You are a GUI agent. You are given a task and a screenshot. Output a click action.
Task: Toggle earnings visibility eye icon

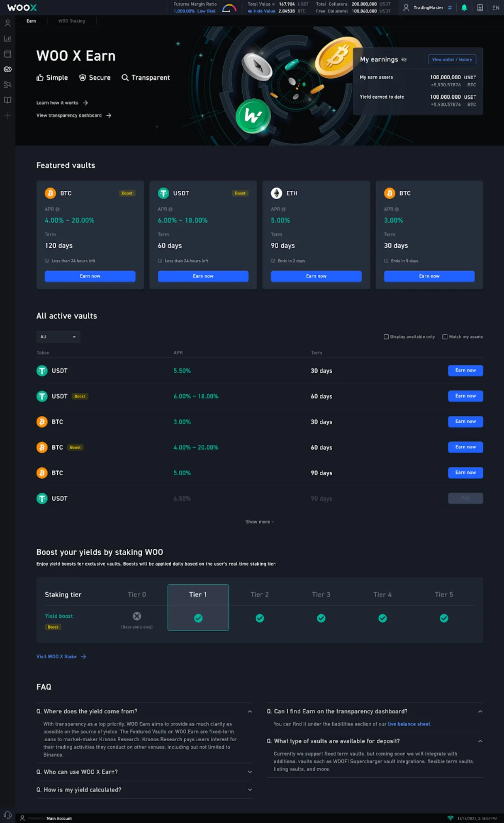click(x=404, y=60)
